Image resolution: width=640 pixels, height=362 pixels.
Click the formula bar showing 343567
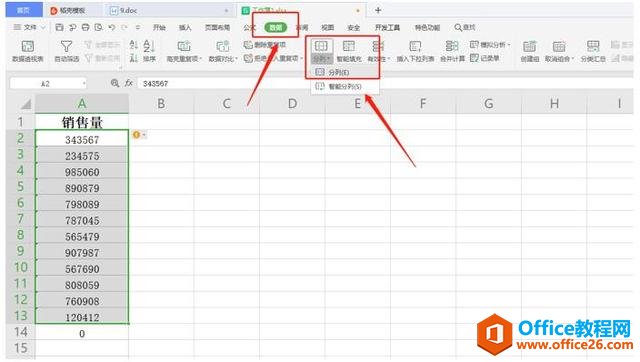tap(384, 83)
